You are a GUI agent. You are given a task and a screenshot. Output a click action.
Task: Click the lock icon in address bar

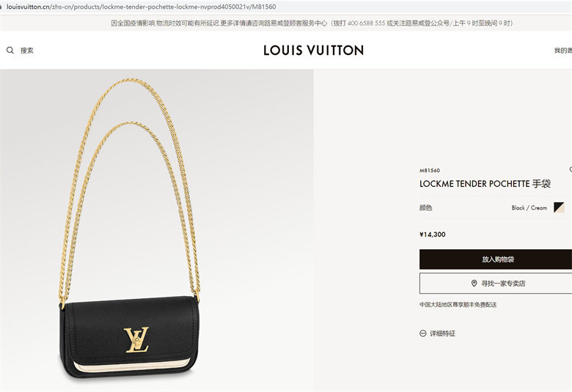click(1, 7)
